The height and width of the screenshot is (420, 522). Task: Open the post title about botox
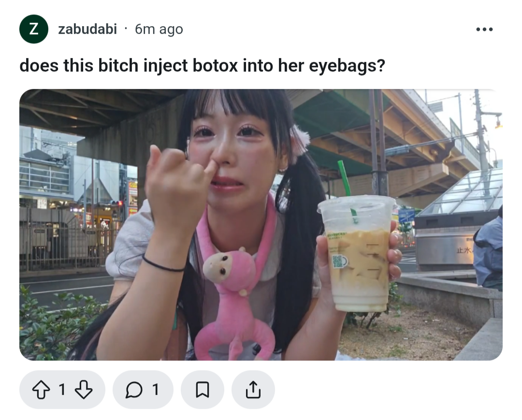202,65
